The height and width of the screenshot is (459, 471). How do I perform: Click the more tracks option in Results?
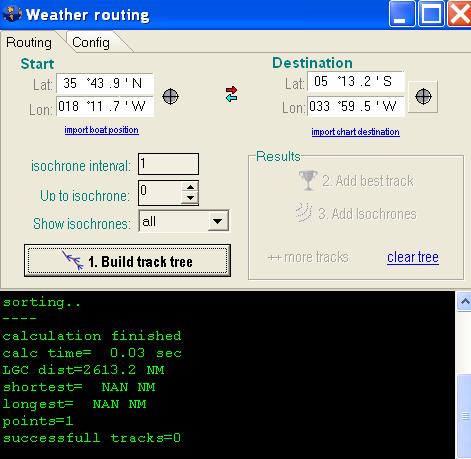pyautogui.click(x=308, y=257)
